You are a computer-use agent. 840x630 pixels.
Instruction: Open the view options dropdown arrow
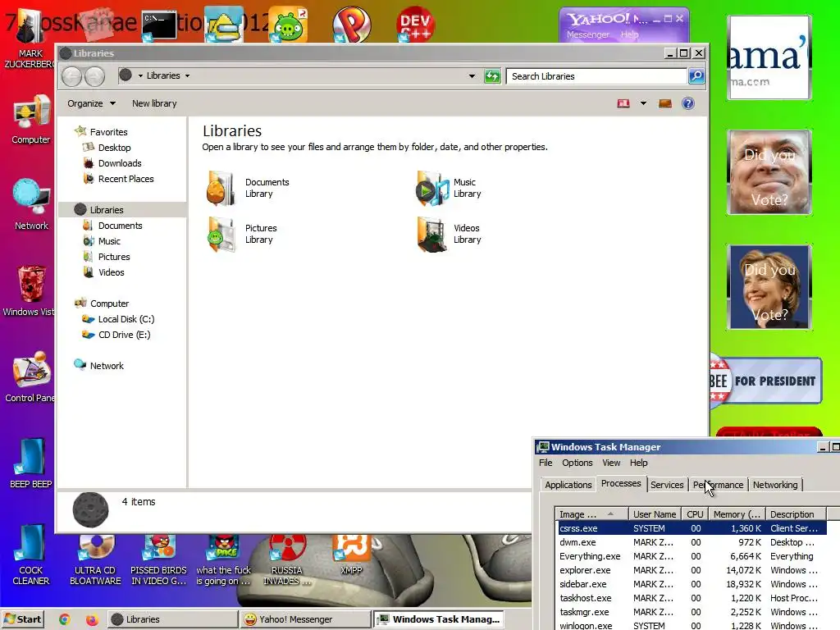[x=643, y=103]
